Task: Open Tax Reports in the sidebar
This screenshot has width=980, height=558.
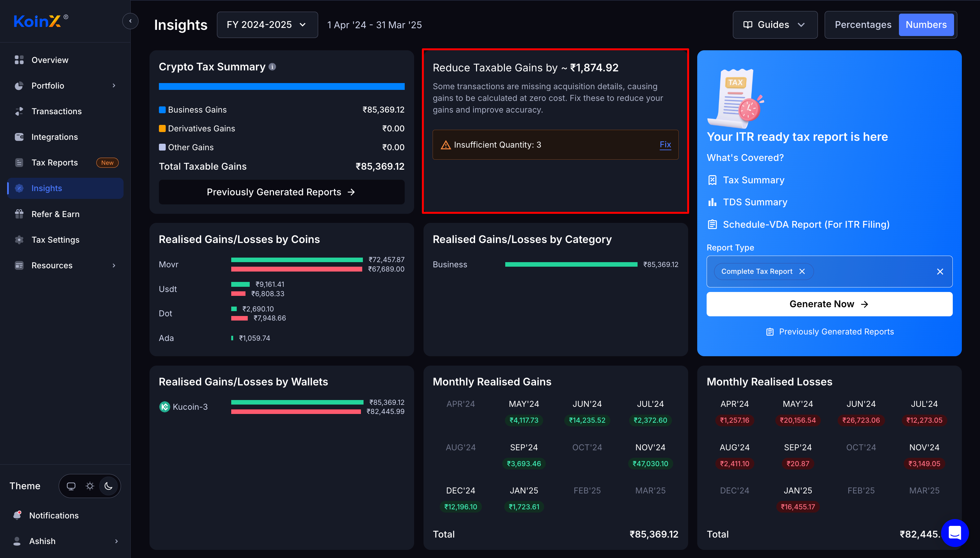Action: (66, 163)
